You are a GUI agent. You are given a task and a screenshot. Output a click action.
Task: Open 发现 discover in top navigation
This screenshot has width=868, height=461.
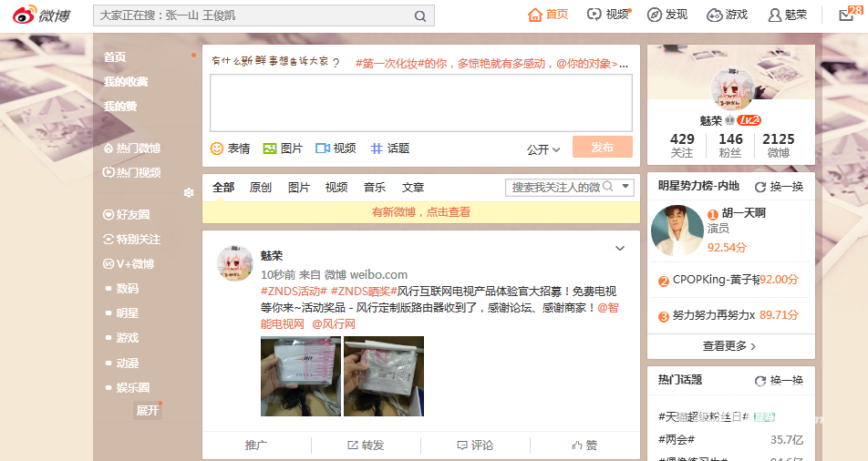667,15
